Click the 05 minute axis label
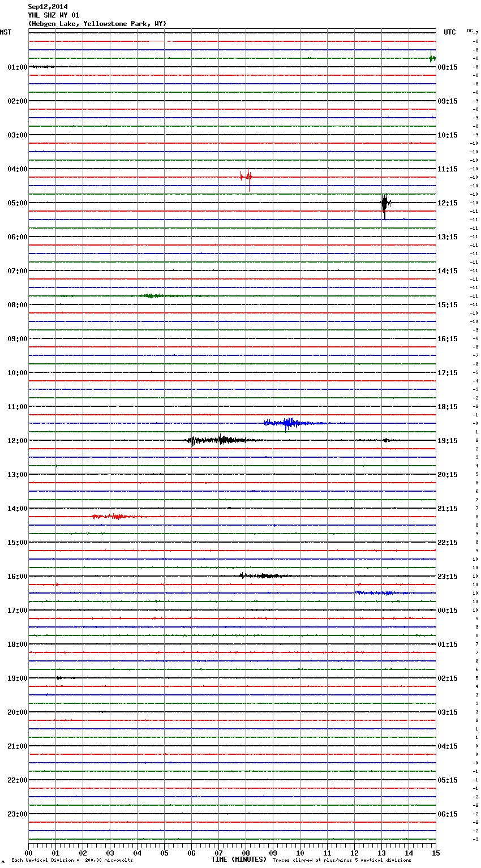 tap(164, 853)
